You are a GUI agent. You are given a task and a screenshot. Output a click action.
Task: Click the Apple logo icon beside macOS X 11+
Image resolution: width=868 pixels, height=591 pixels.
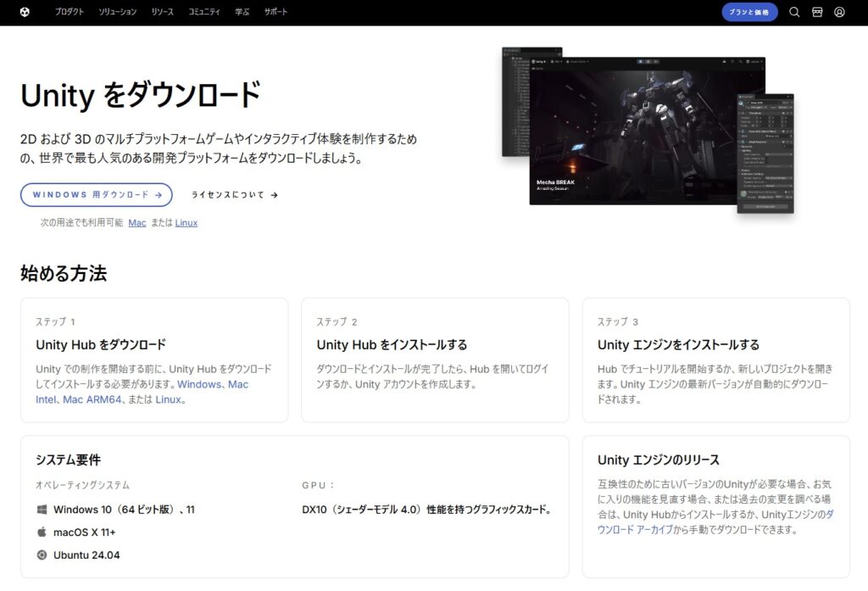coord(42,532)
